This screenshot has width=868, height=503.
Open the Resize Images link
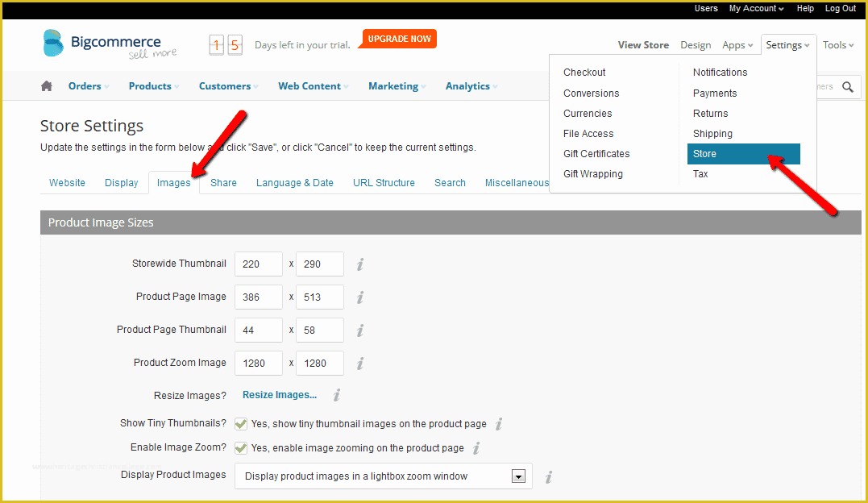pos(280,395)
